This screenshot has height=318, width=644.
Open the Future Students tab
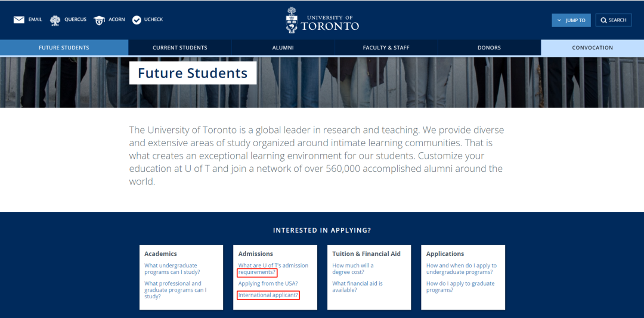pos(64,48)
